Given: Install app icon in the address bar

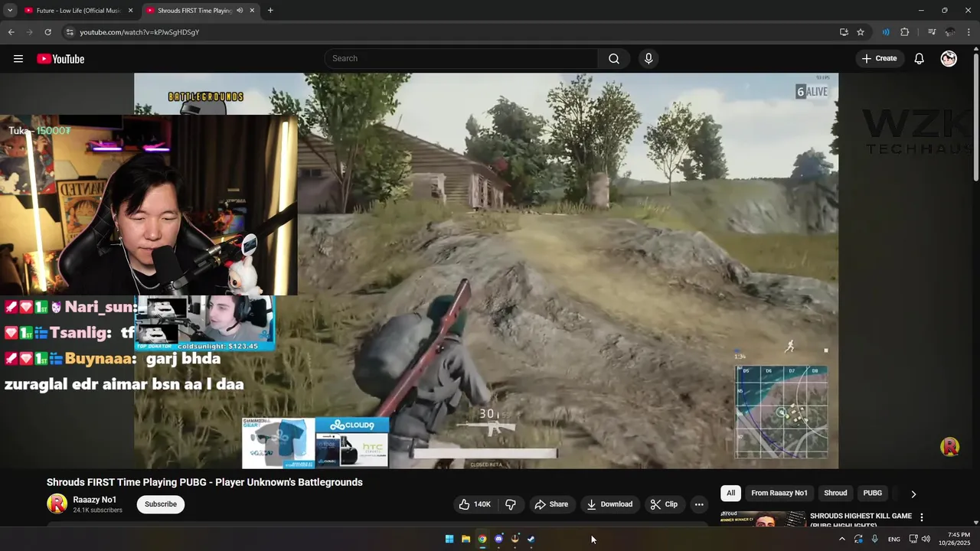Looking at the screenshot, I should click(844, 32).
